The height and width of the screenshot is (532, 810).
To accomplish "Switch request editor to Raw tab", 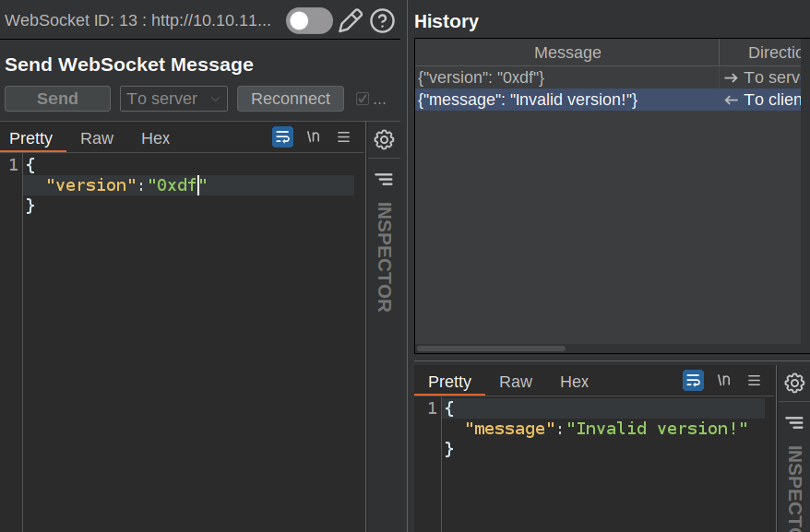I will [97, 138].
